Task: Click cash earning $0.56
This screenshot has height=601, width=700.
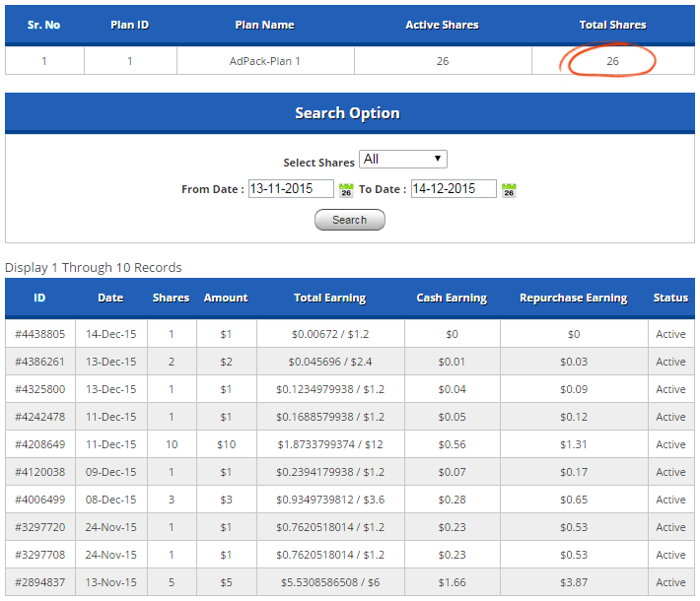Action: (452, 444)
